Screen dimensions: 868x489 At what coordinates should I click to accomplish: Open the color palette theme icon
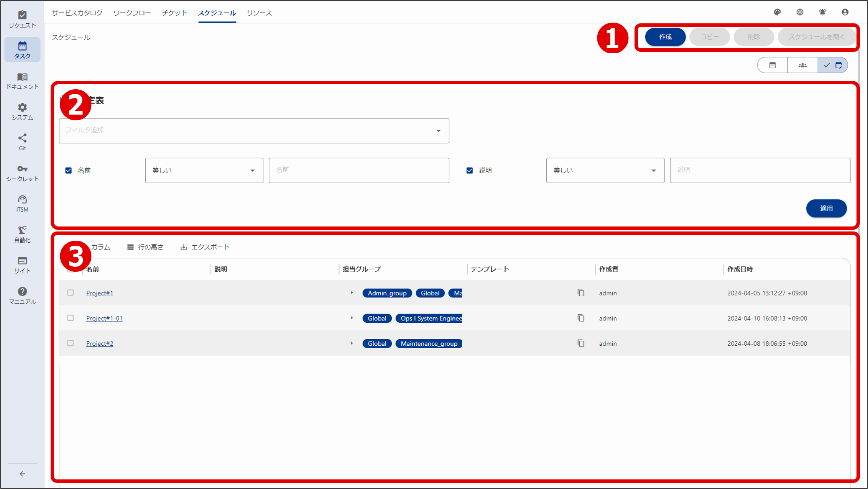click(777, 12)
